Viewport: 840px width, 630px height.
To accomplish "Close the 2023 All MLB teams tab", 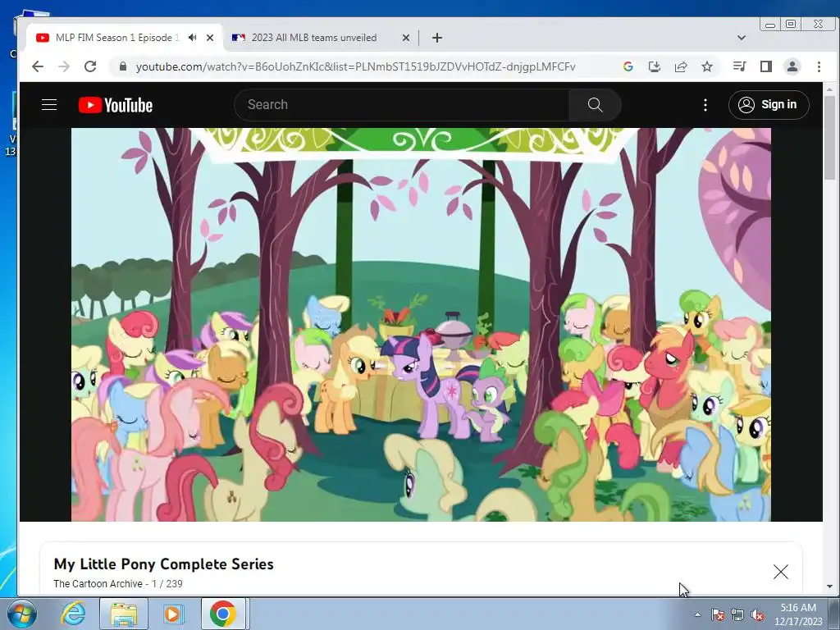I will [405, 38].
